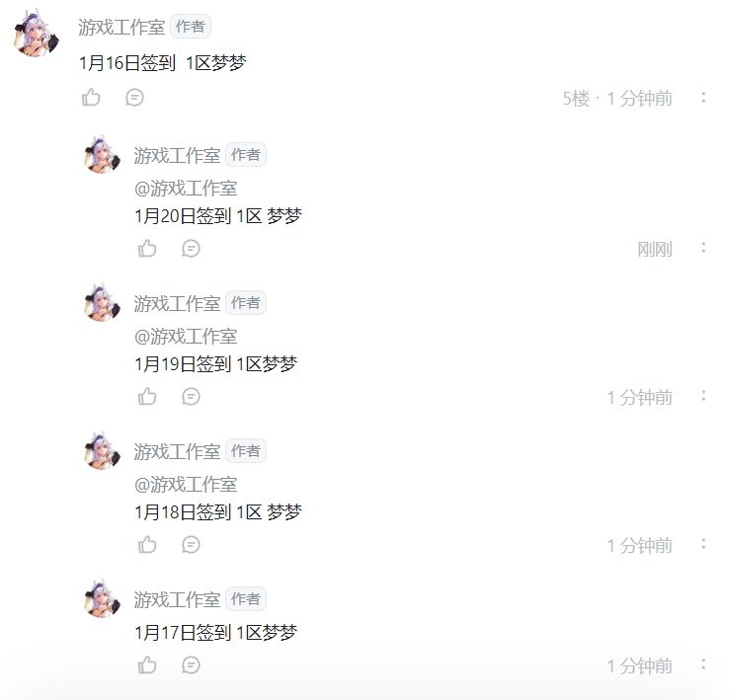The image size is (729, 700).
Task: Like the 1月16日签到 comment
Action: 91,98
